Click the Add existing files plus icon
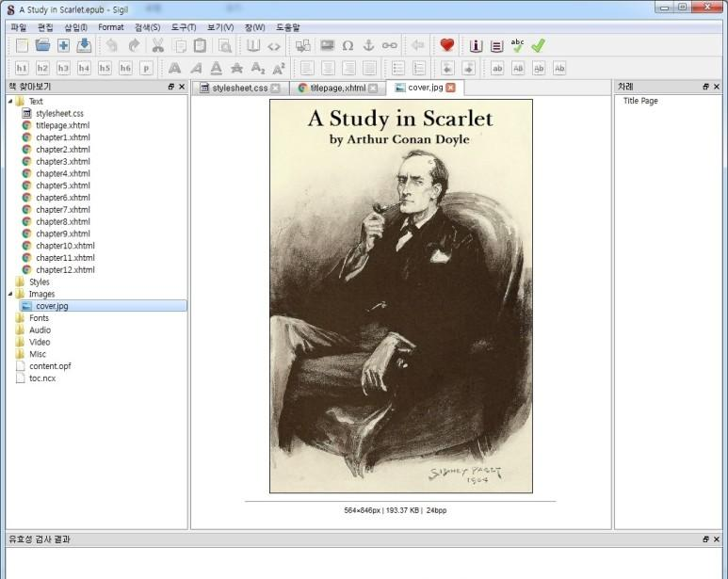This screenshot has width=728, height=579. (x=63, y=45)
